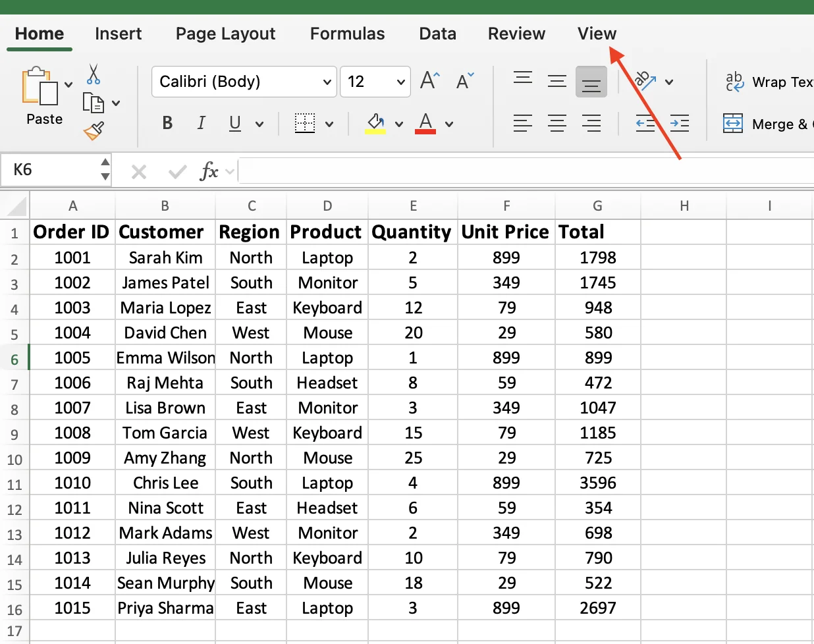
Task: Activate the Format Painter
Action: 92,130
